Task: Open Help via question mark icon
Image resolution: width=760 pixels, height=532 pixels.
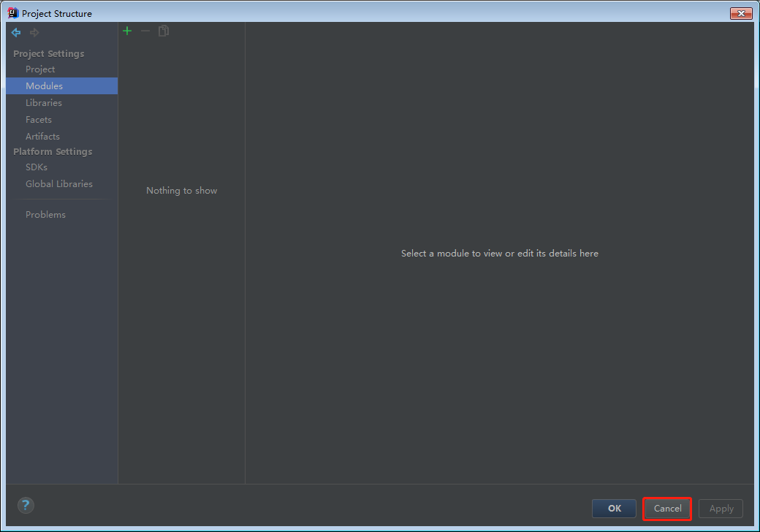Action: click(26, 505)
